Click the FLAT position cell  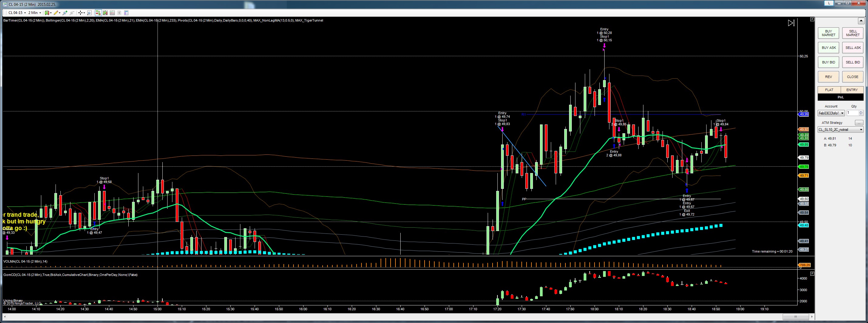coord(829,90)
